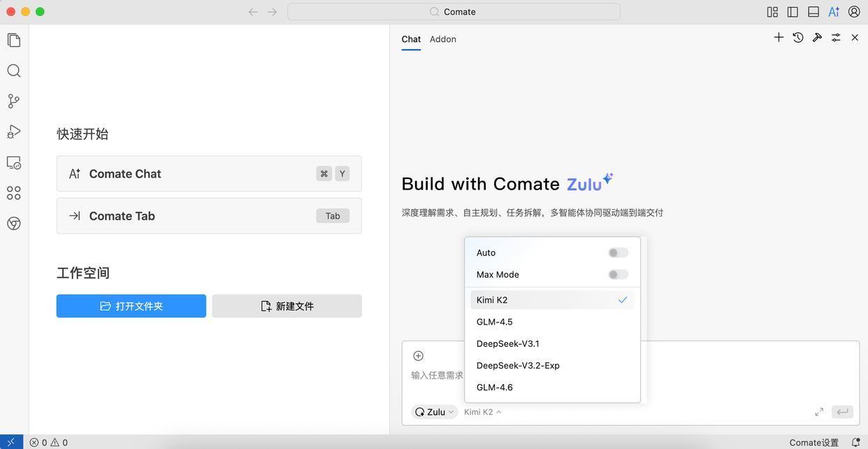Click the chat history clock icon
The image size is (868, 449).
797,38
